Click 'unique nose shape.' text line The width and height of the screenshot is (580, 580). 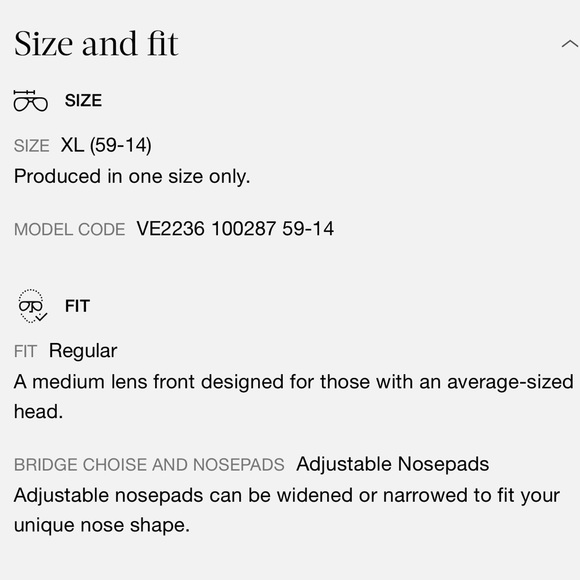pos(102,525)
